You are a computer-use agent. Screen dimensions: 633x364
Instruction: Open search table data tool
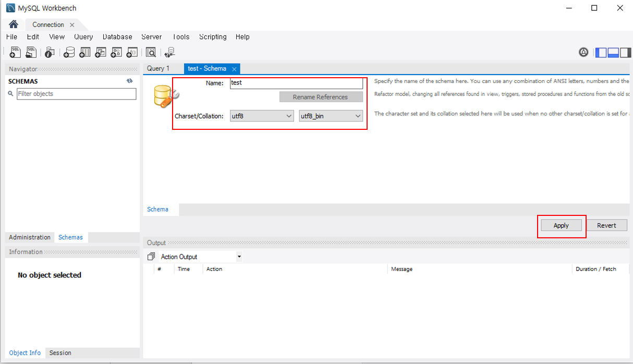coord(151,52)
